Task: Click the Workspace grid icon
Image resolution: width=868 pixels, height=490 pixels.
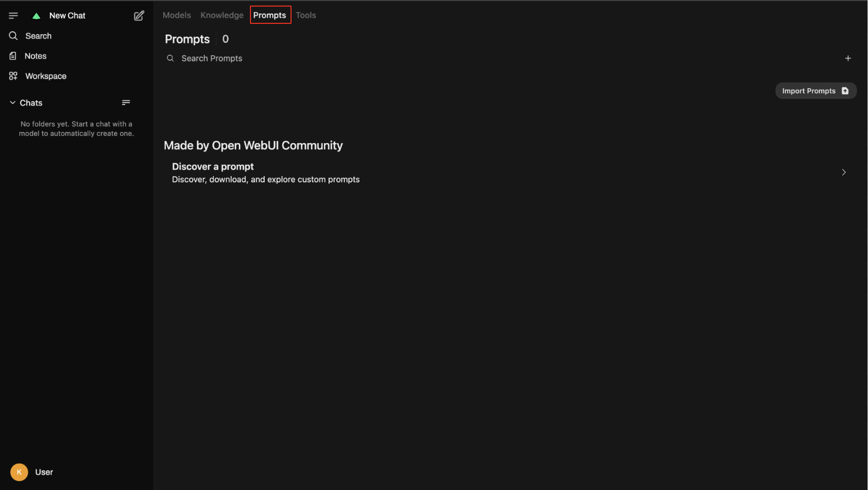Action: 13,76
